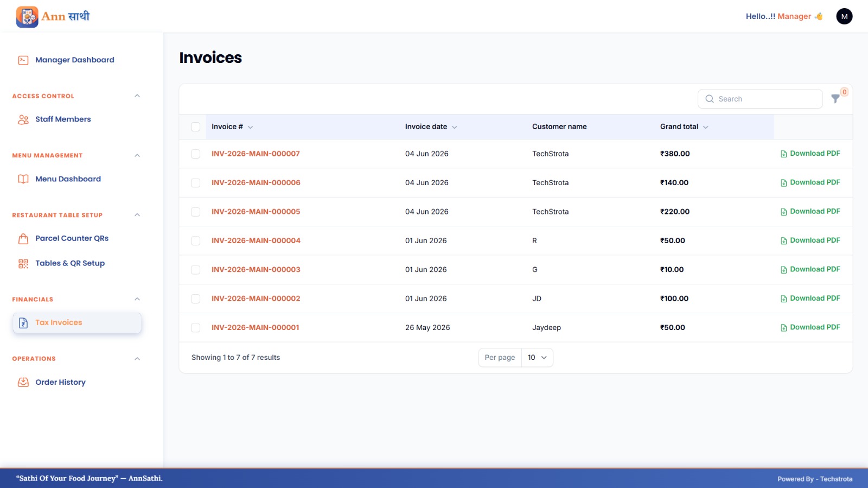Click the Order History inbox icon

coord(23,382)
